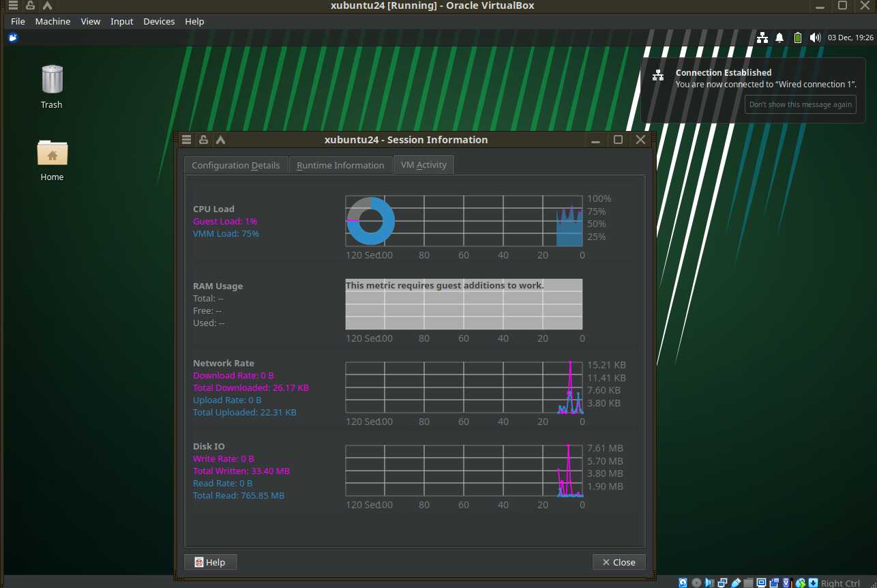This screenshot has width=877, height=588.
Task: Check the battery indicator in the guest panel
Action: (798, 38)
